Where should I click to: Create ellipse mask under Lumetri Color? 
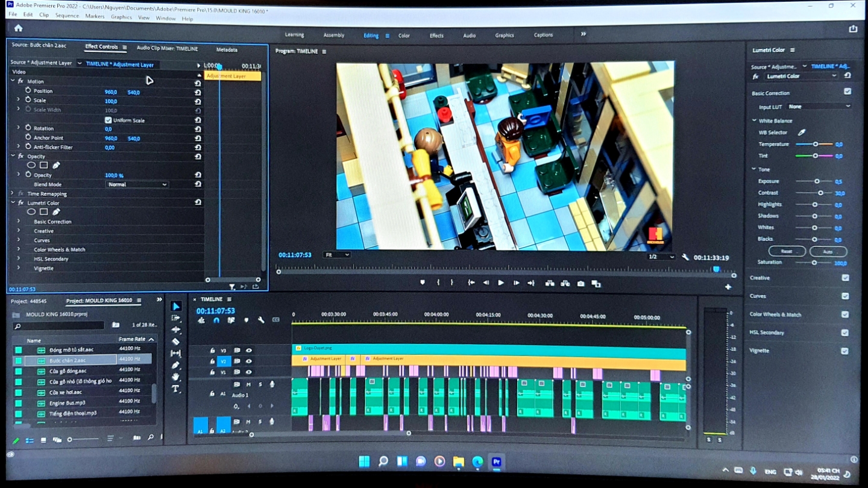pyautogui.click(x=31, y=212)
